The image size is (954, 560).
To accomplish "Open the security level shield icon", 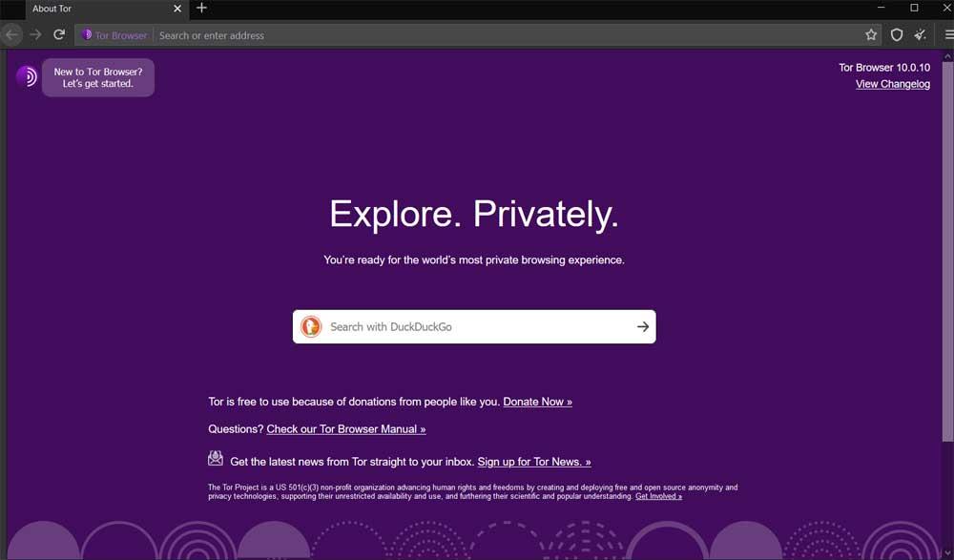I will (x=896, y=35).
